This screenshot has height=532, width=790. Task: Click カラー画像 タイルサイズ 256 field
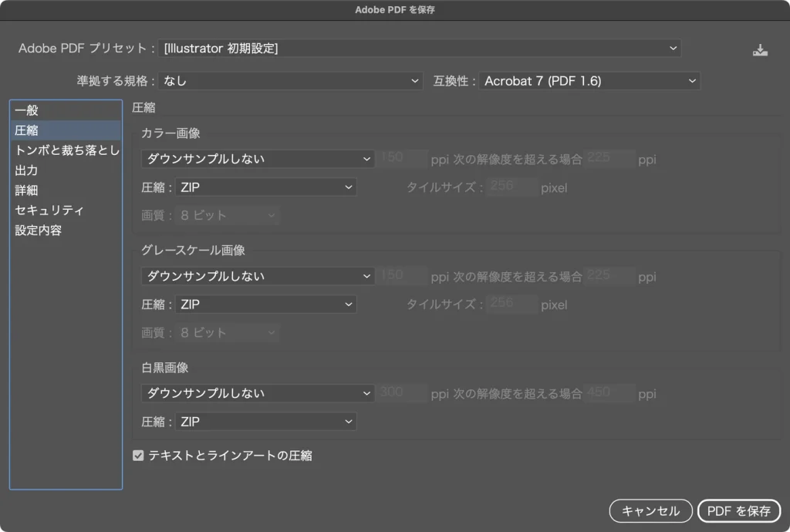[512, 187]
